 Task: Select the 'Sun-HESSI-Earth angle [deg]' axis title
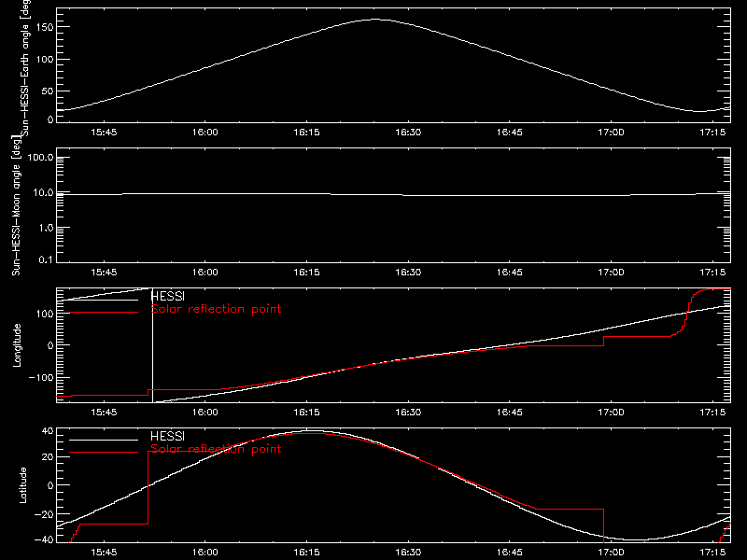tap(26, 68)
